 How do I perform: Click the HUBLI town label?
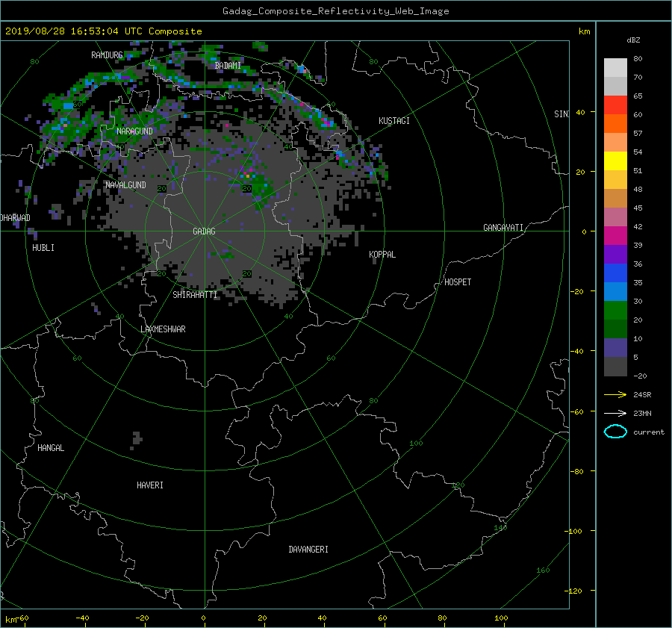[x=43, y=248]
